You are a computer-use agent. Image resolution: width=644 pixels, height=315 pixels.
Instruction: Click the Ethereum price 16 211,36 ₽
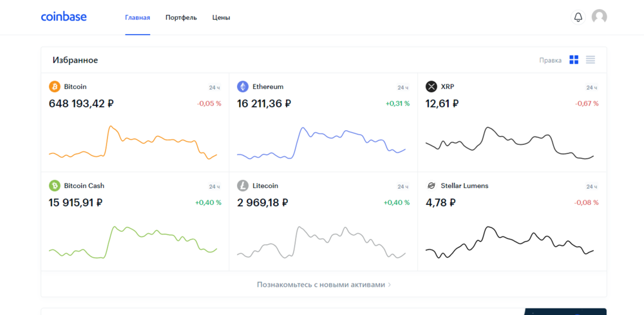point(264,104)
